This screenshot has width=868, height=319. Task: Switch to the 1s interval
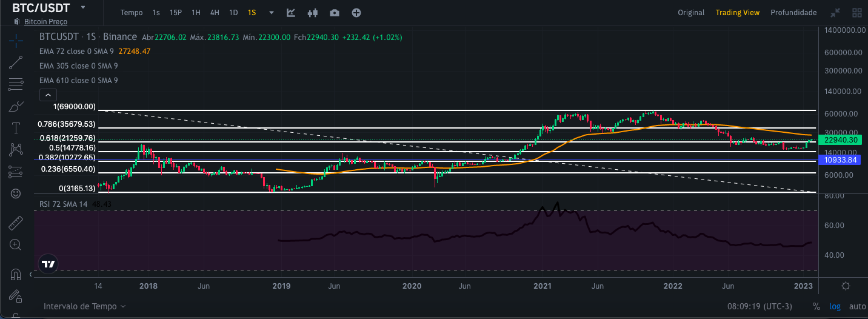(x=156, y=13)
